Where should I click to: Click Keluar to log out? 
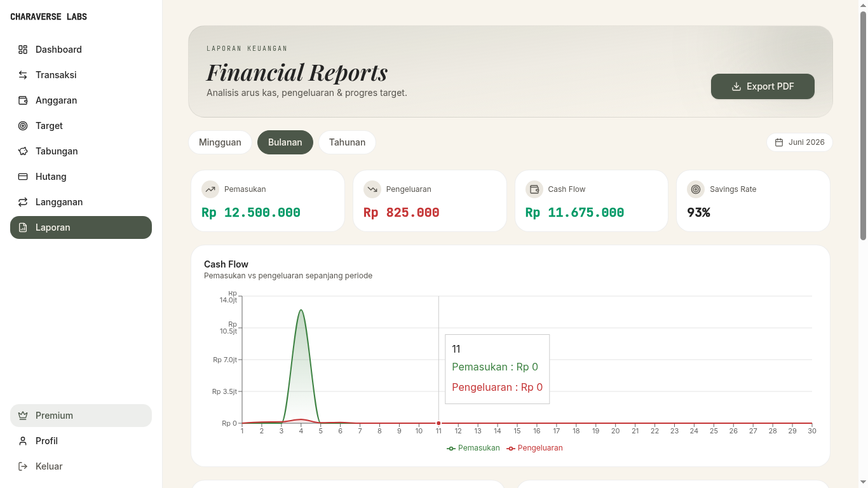tap(81, 466)
